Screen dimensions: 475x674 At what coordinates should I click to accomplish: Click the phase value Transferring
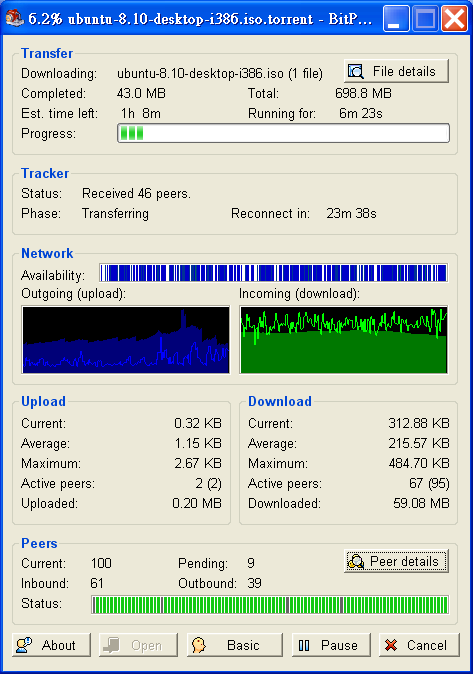[115, 214]
